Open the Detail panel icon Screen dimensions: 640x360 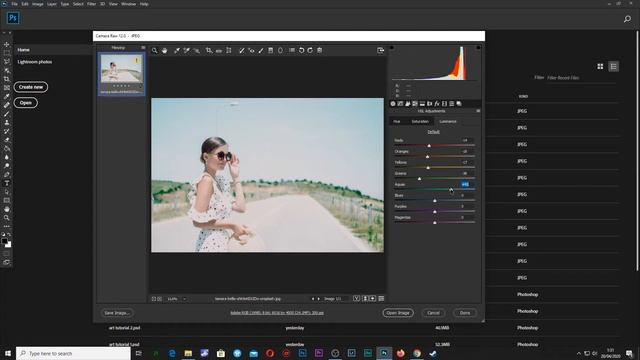pos(408,104)
